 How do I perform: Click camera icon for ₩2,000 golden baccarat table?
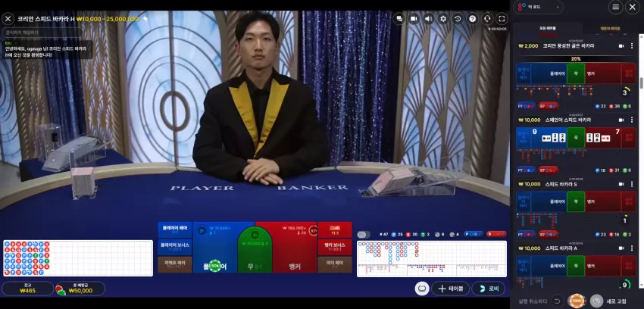click(x=621, y=46)
